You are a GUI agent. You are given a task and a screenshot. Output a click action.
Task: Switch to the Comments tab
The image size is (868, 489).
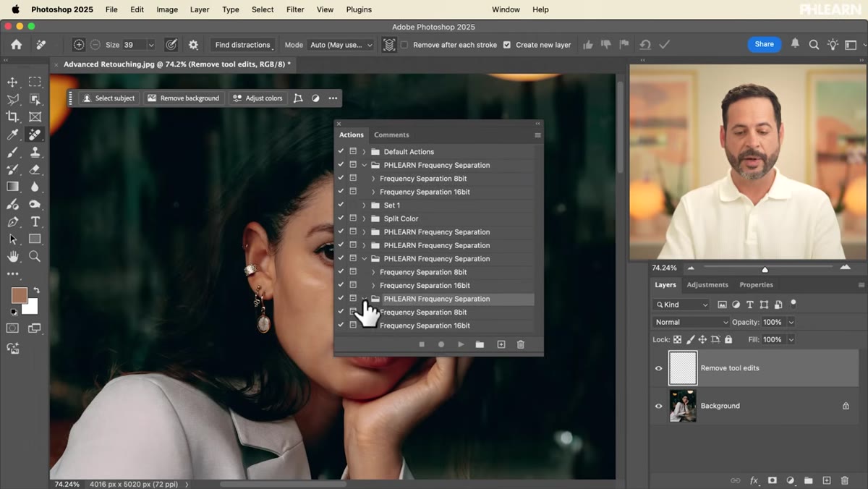[391, 135]
